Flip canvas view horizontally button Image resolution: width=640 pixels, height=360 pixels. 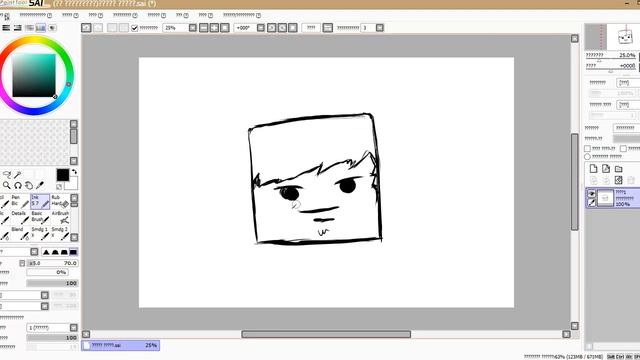click(328, 28)
